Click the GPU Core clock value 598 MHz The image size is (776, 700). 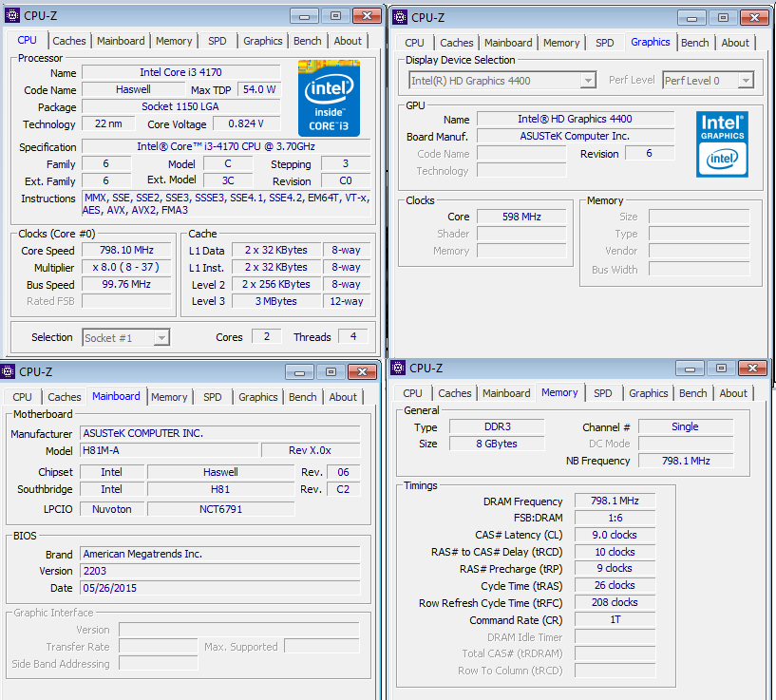click(521, 217)
